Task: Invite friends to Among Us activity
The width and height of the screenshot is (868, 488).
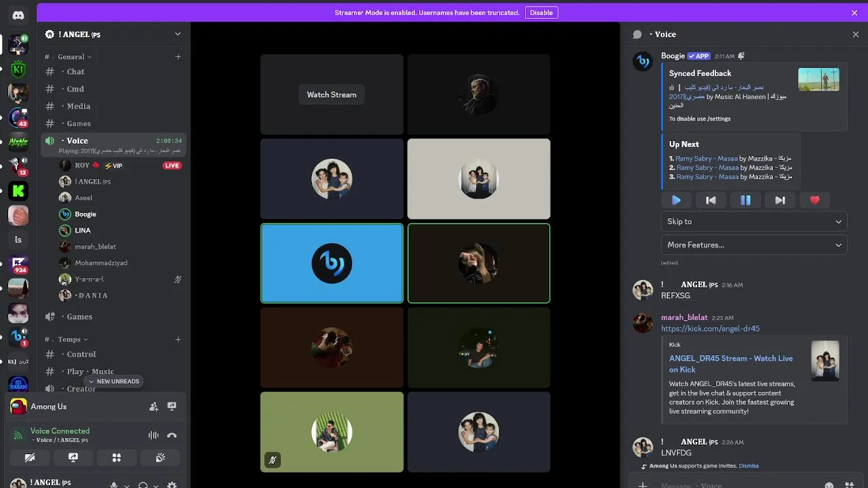Action: [x=154, y=407]
